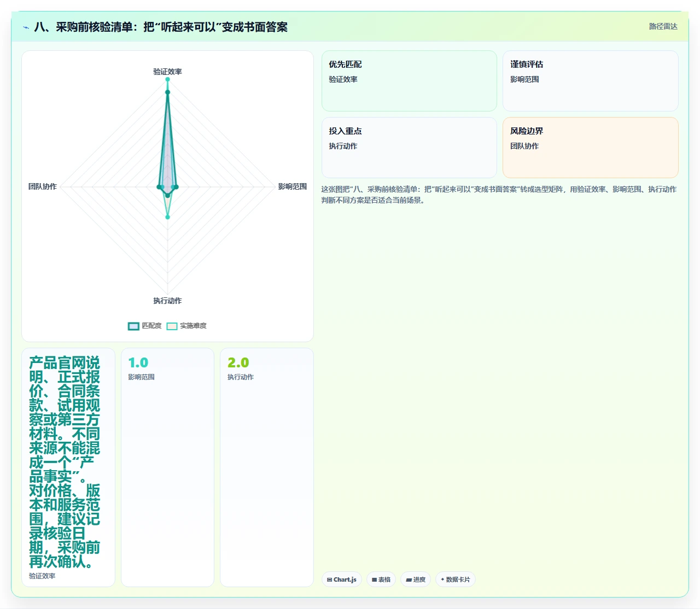
Task: Click the description paragraph under the cards
Action: [499, 195]
